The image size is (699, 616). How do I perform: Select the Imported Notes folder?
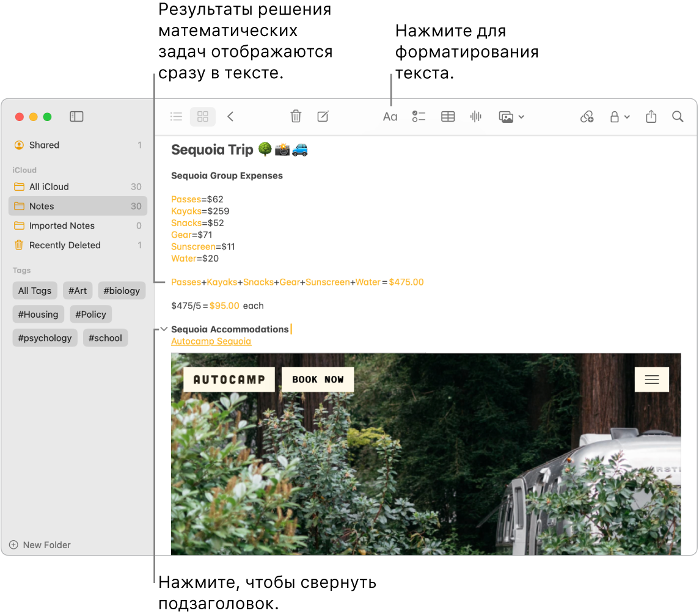[62, 226]
